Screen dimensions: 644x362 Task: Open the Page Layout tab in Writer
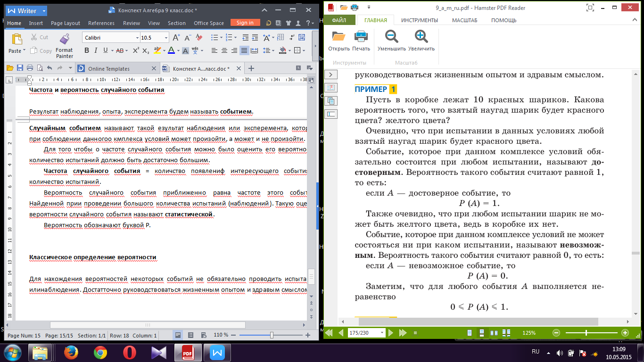[66, 23]
